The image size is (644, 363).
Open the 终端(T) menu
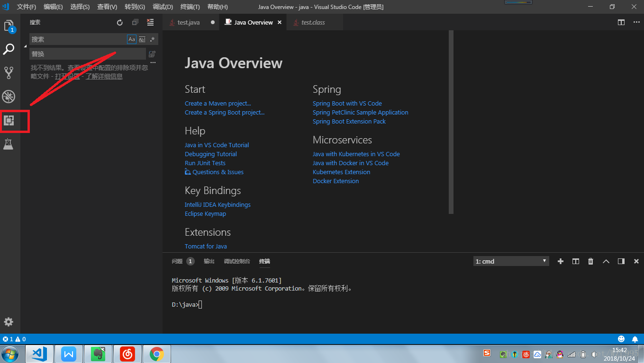[190, 7]
